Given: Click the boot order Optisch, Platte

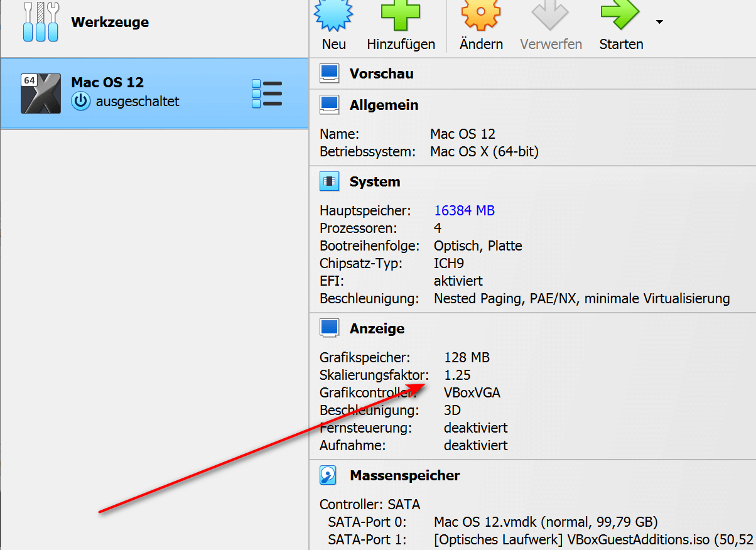Looking at the screenshot, I should (478, 245).
